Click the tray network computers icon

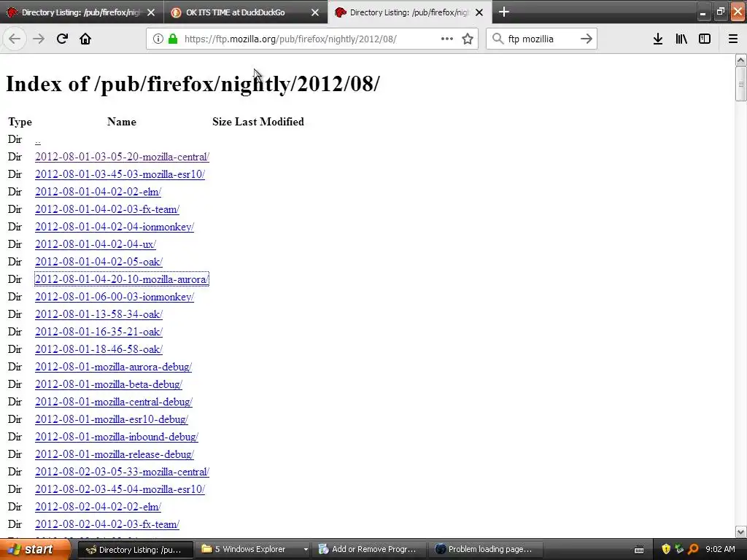(679, 549)
